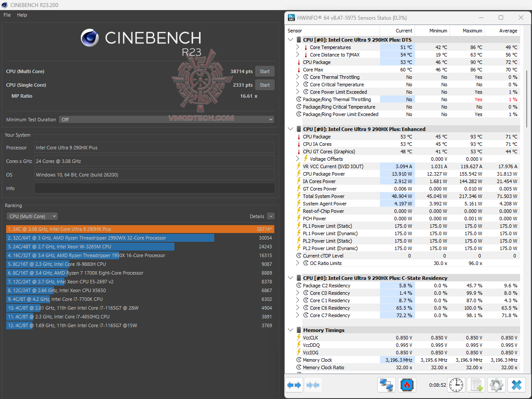Click chip icon of C-State Residency header
The image size is (532, 399).
coord(299,278)
